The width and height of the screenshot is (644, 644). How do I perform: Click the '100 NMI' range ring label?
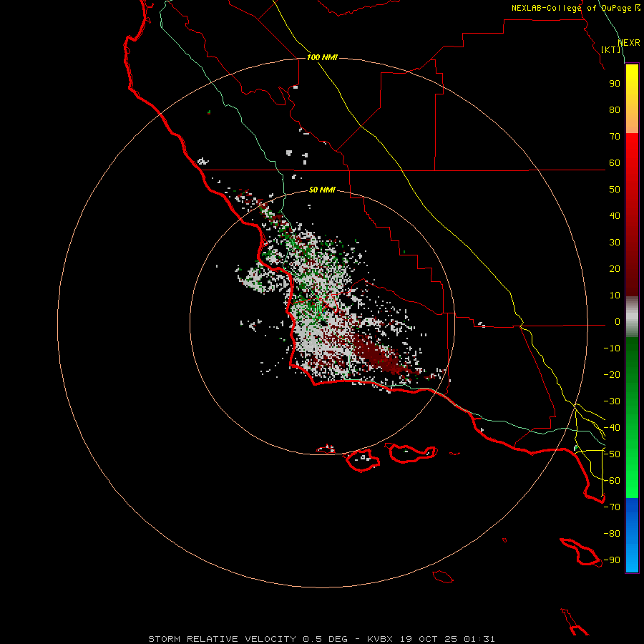click(322, 57)
